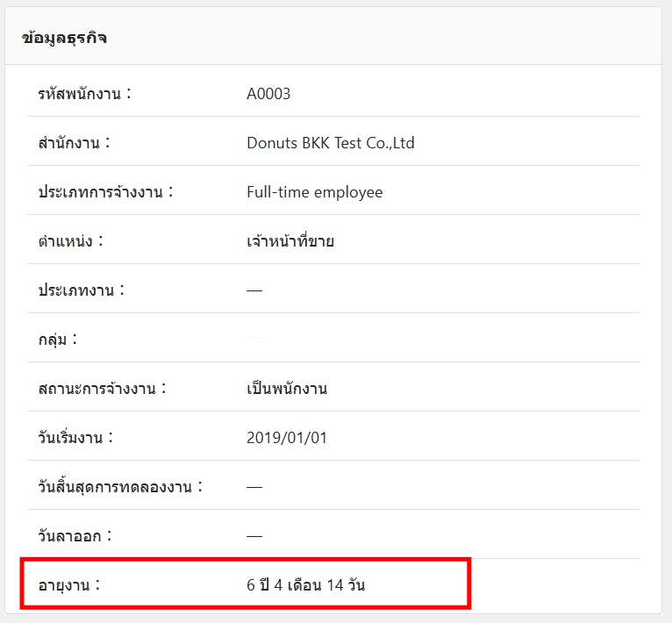Viewport: 672px width, 623px height.
Task: Select the employee code value A0003
Action: coord(268,94)
